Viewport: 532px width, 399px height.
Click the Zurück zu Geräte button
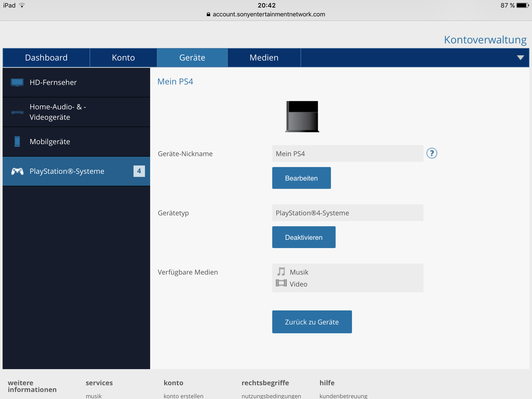click(x=312, y=322)
